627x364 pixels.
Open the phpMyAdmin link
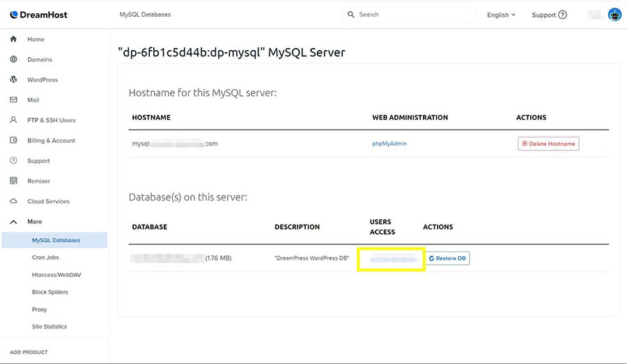tap(389, 143)
